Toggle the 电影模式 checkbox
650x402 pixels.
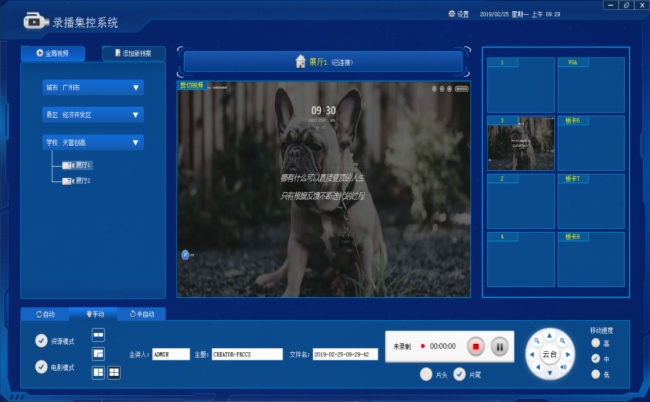click(x=41, y=366)
